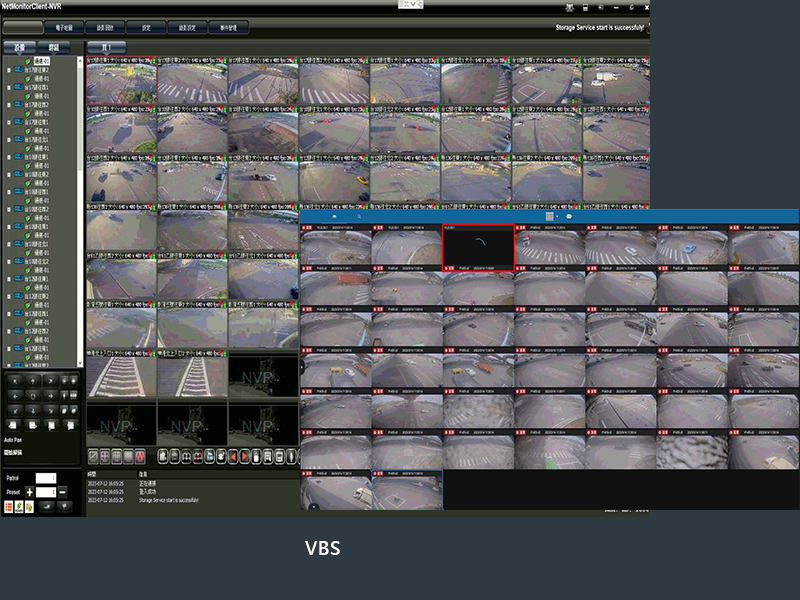Click the fourth top menu button

146,27
